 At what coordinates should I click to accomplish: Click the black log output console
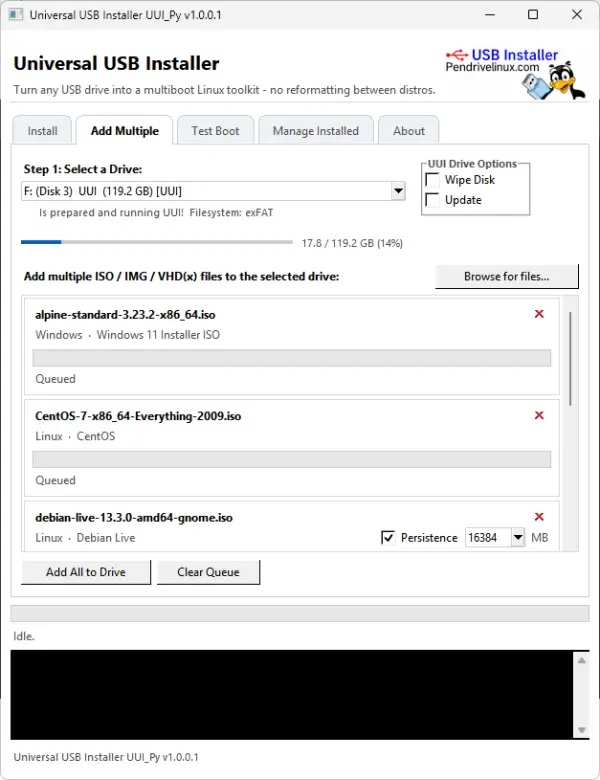click(293, 694)
